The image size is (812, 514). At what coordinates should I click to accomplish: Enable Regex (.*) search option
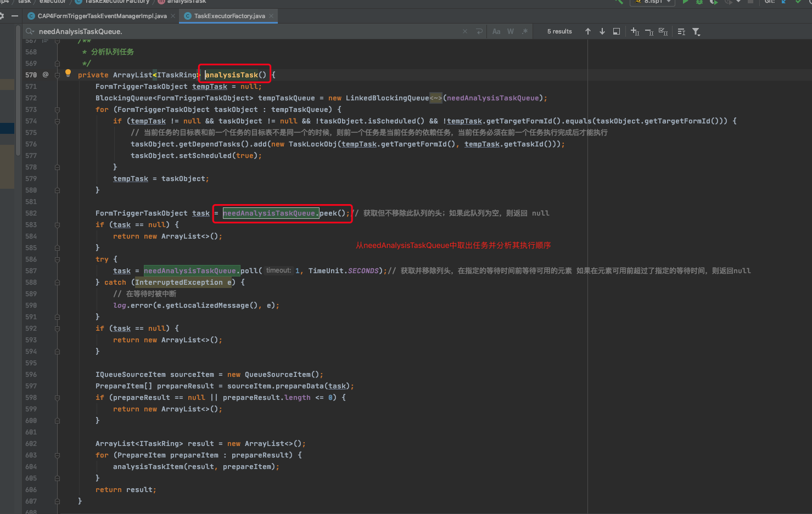pyautogui.click(x=525, y=32)
